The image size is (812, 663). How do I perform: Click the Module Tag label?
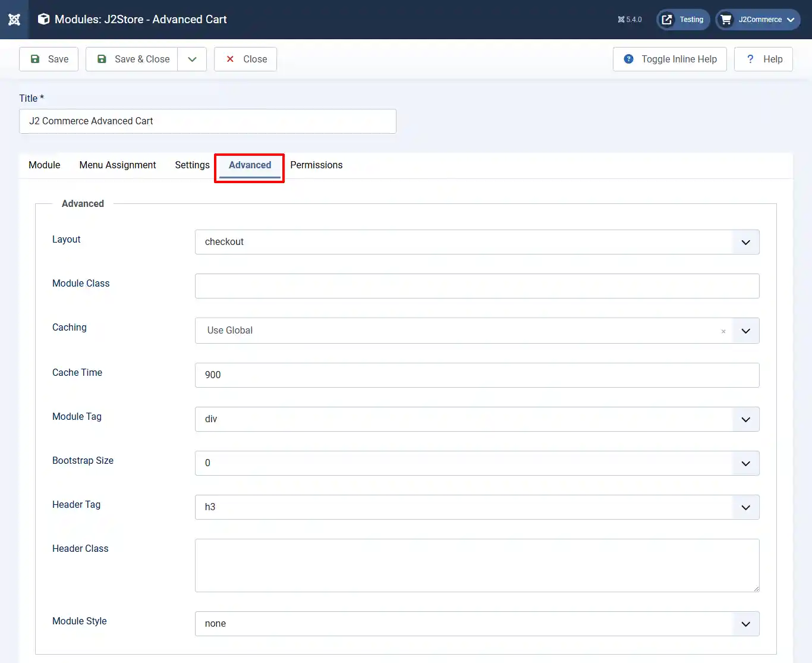77,416
